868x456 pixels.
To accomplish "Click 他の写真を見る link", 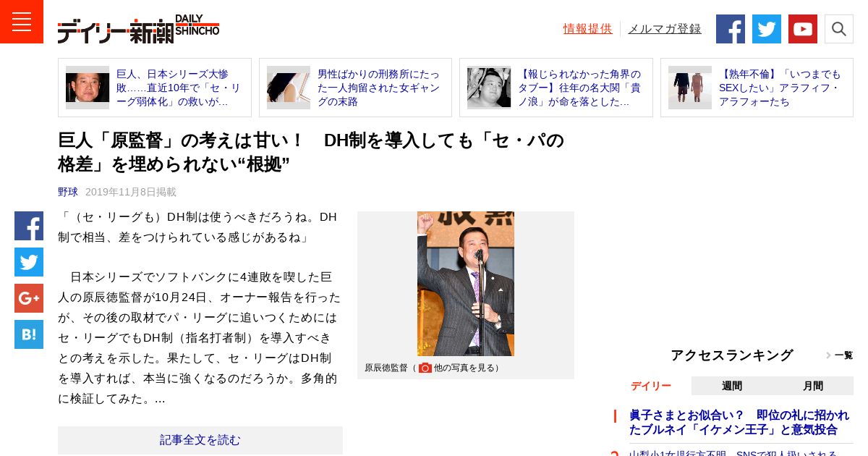I will [463, 368].
